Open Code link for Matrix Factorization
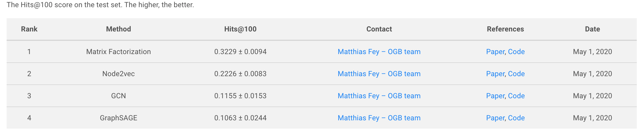This screenshot has width=644, height=133. 516,52
